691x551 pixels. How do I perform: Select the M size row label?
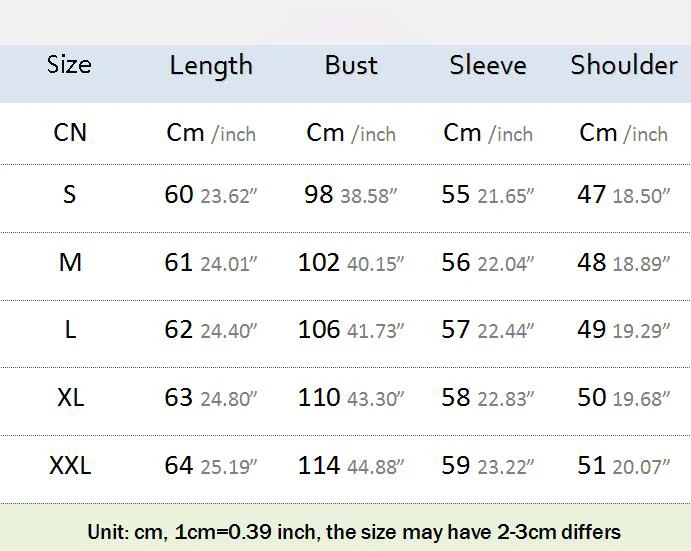click(x=70, y=262)
